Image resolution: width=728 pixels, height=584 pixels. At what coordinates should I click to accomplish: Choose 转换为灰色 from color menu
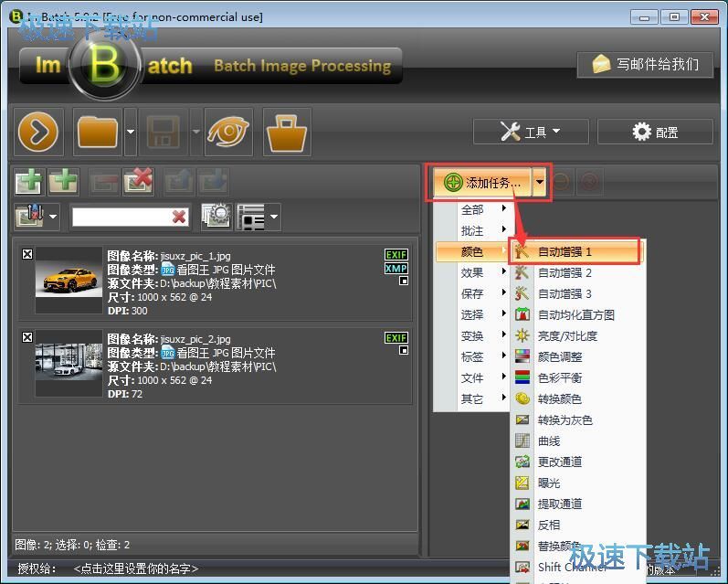click(x=577, y=420)
